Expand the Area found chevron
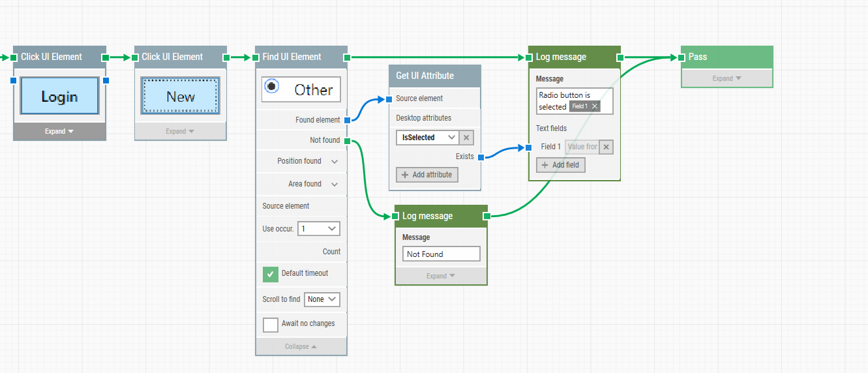Image resolution: width=868 pixels, height=373 pixels. [335, 185]
